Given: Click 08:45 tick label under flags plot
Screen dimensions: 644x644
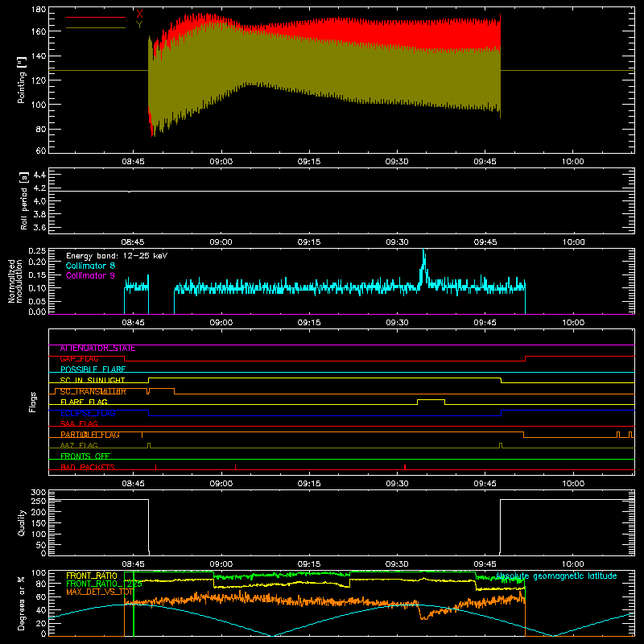Looking at the screenshot, I should click(133, 484).
